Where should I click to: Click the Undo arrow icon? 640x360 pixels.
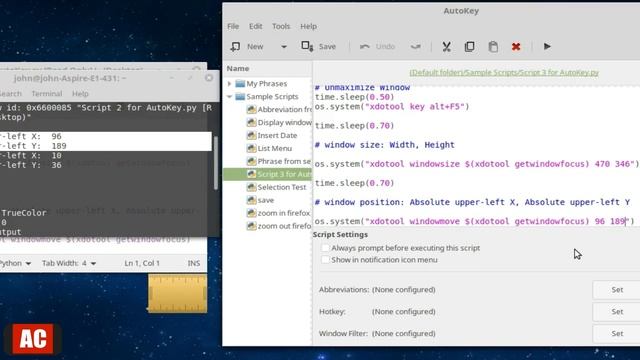point(365,47)
